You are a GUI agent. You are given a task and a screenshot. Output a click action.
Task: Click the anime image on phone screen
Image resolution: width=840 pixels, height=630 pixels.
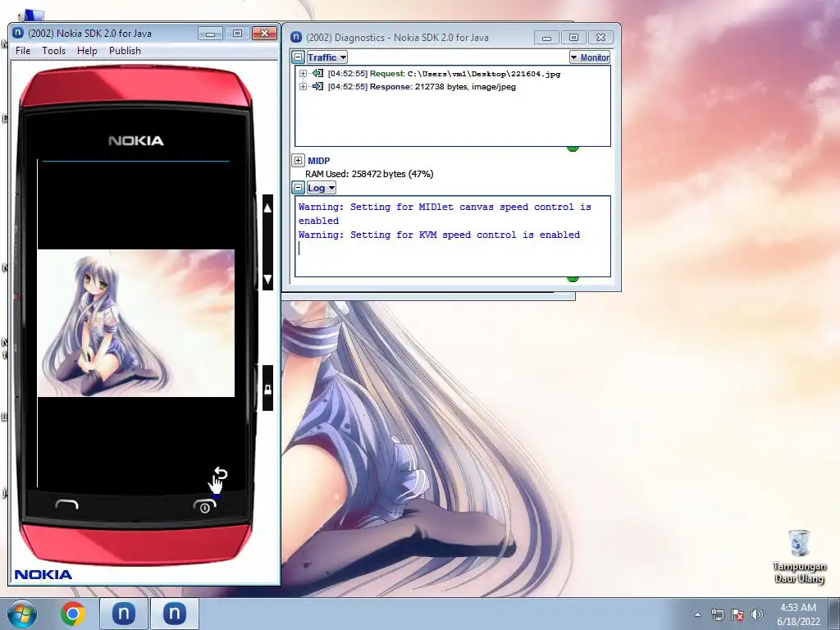click(136, 323)
